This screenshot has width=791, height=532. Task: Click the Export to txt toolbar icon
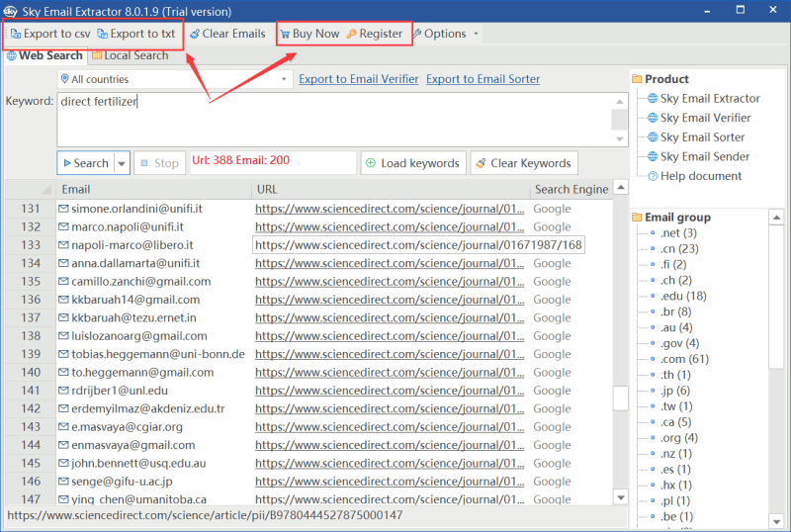click(x=103, y=34)
